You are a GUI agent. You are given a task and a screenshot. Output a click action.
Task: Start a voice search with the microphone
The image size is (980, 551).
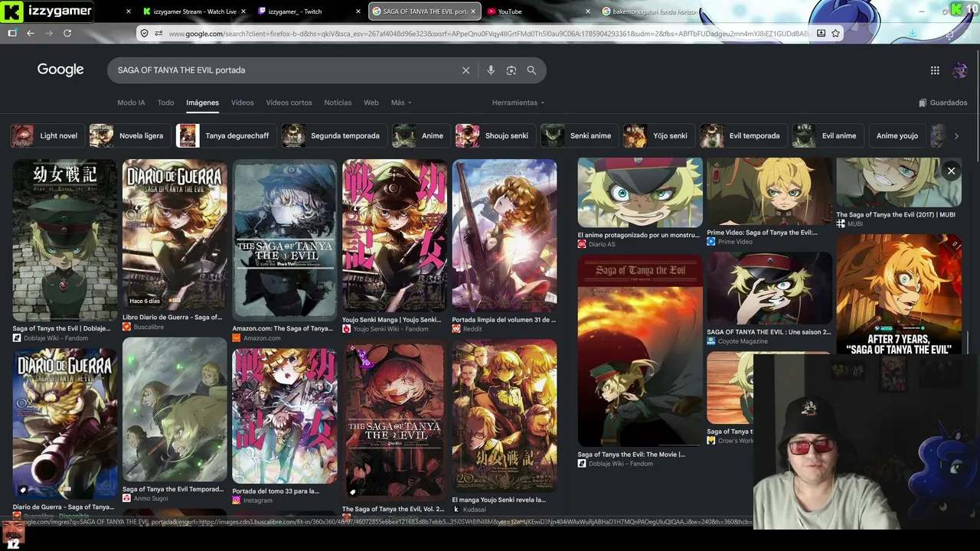491,70
